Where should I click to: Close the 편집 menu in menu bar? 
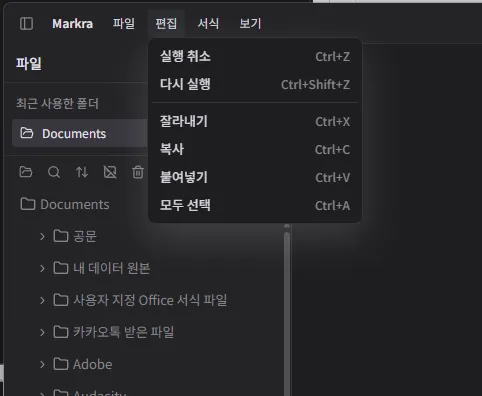(x=166, y=23)
